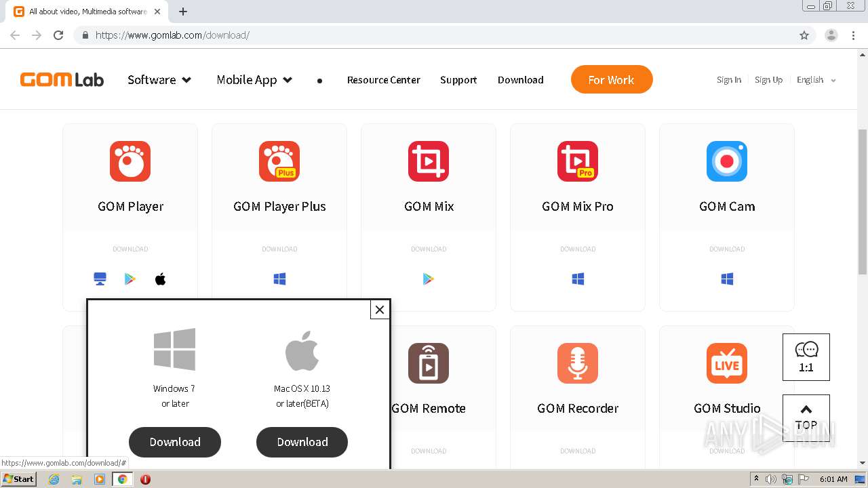Click the address bar URL field
868x488 pixels.
pos(434,35)
